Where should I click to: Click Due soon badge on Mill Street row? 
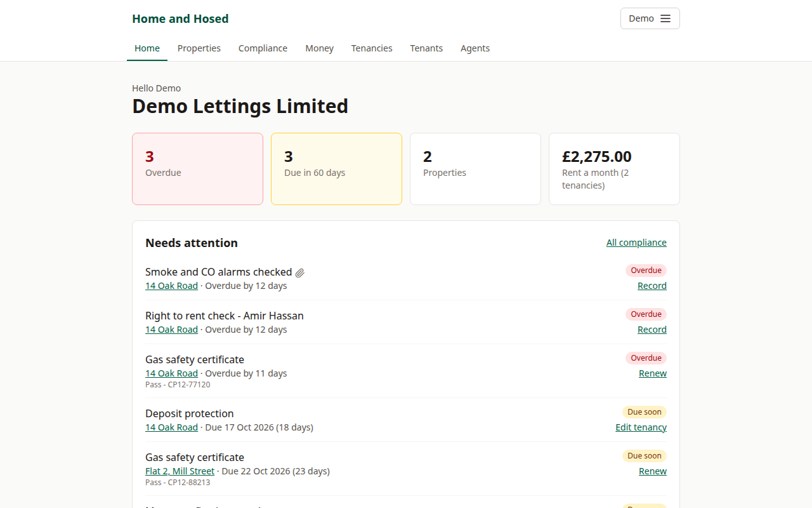(x=645, y=456)
